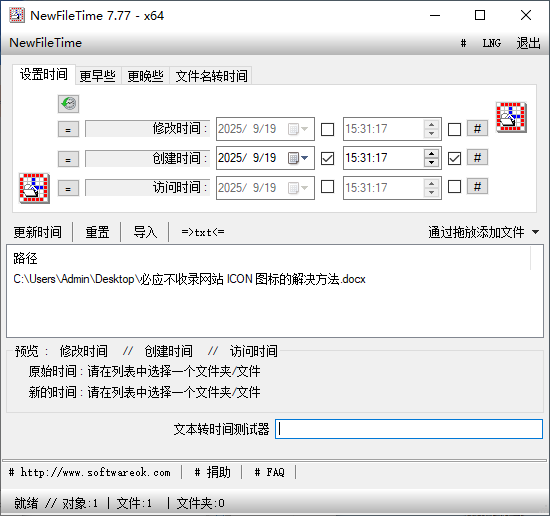Click the 修改时间 time up spinner
This screenshot has width=550, height=516.
pos(431,125)
